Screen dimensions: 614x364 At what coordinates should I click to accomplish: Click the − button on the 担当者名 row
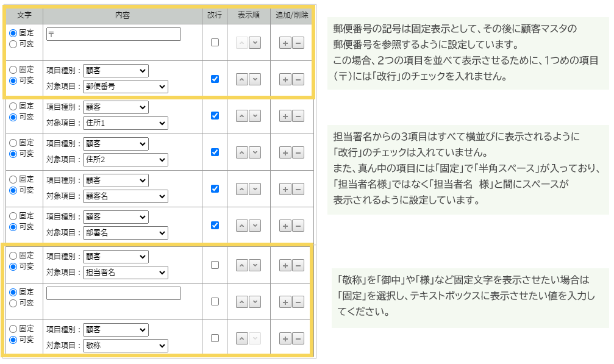tap(298, 265)
